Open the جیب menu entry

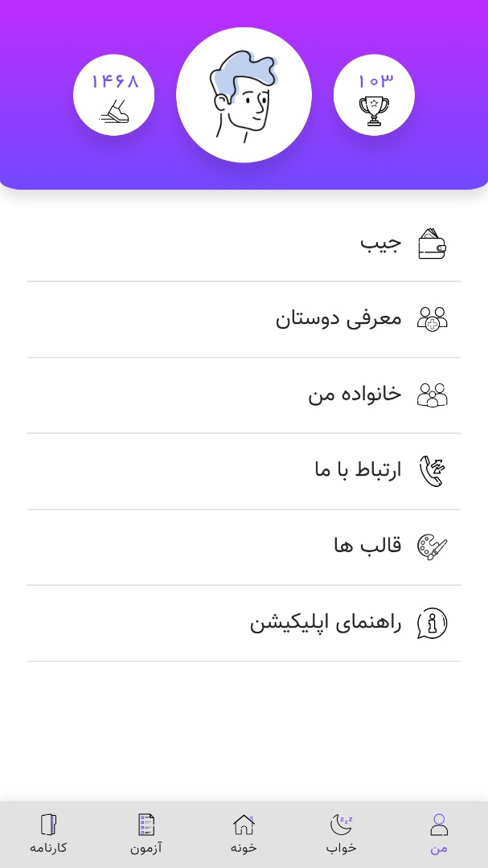pos(244,244)
